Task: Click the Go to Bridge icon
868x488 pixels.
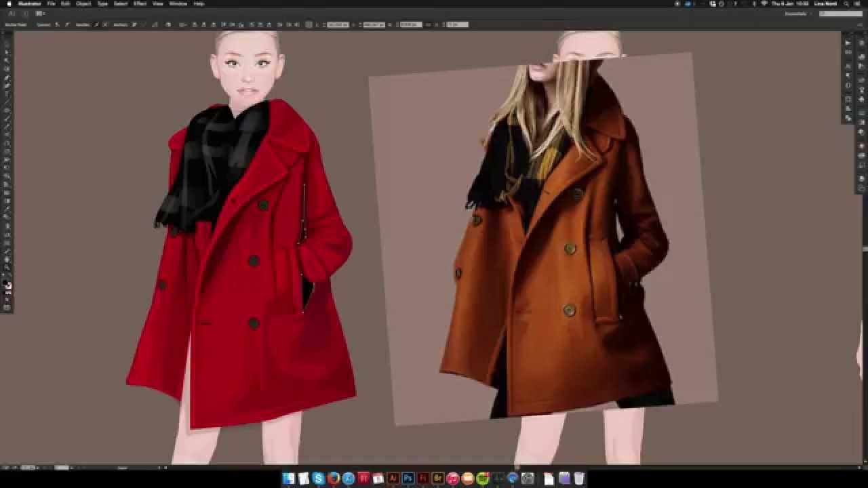Action: point(25,13)
